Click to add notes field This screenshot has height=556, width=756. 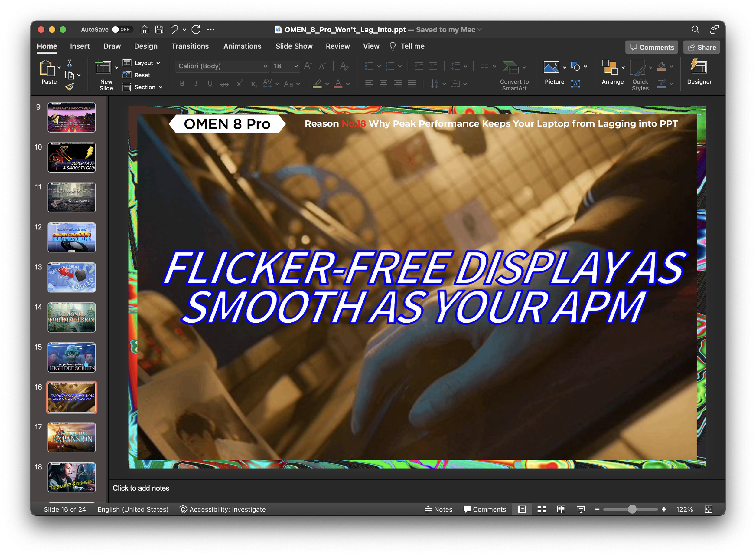click(417, 488)
